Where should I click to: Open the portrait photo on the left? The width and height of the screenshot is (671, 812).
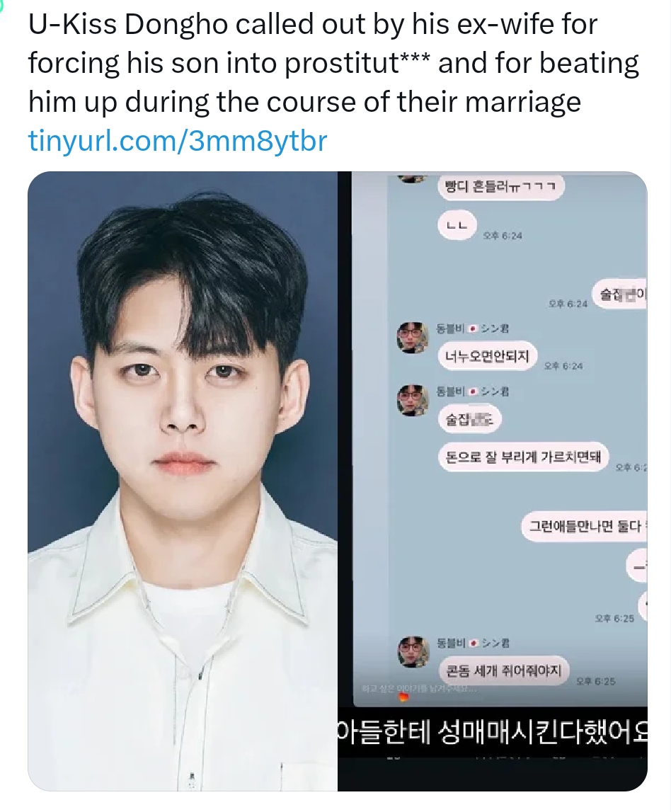pyautogui.click(x=183, y=481)
